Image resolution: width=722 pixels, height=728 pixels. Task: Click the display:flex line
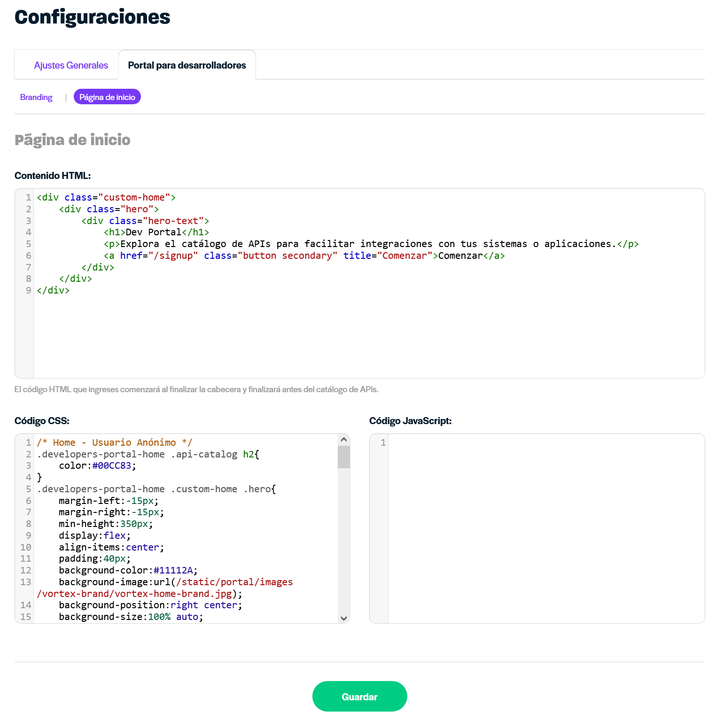pyautogui.click(x=95, y=535)
